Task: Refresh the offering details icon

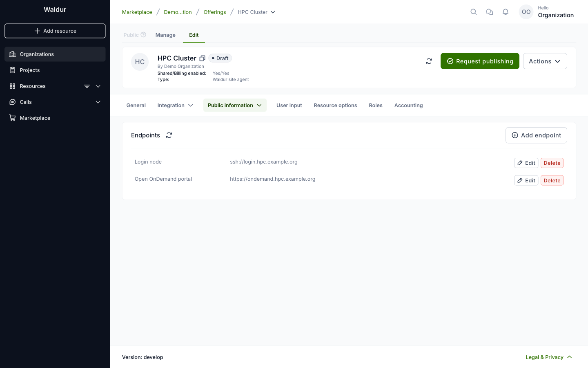Action: 429,61
